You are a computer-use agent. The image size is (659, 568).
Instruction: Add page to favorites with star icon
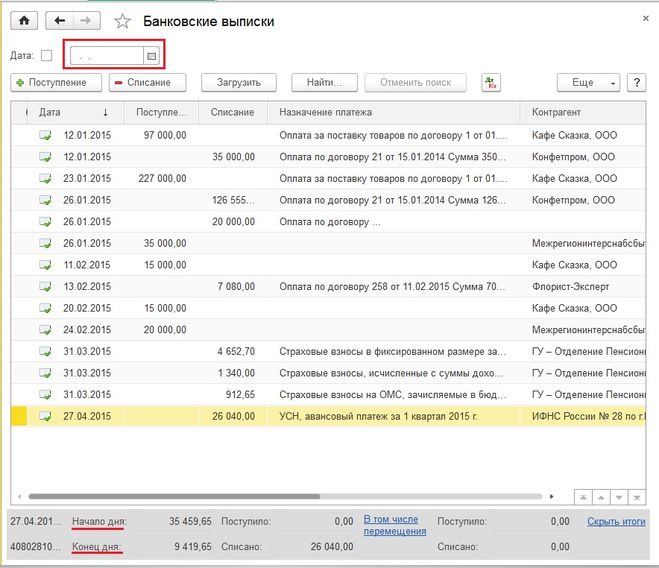(x=123, y=21)
